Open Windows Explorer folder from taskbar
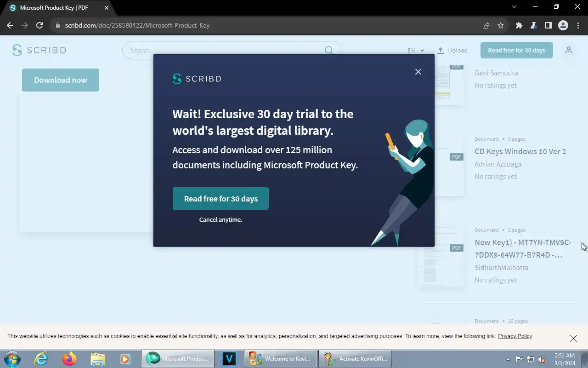 point(97,358)
